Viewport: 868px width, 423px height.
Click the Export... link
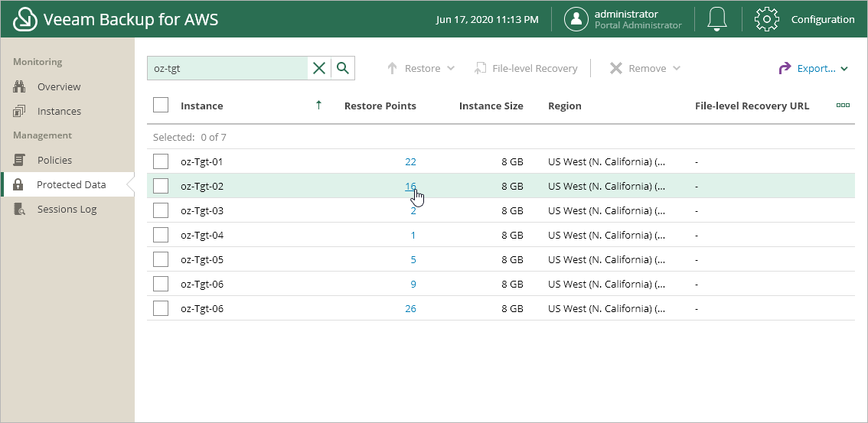pos(816,69)
